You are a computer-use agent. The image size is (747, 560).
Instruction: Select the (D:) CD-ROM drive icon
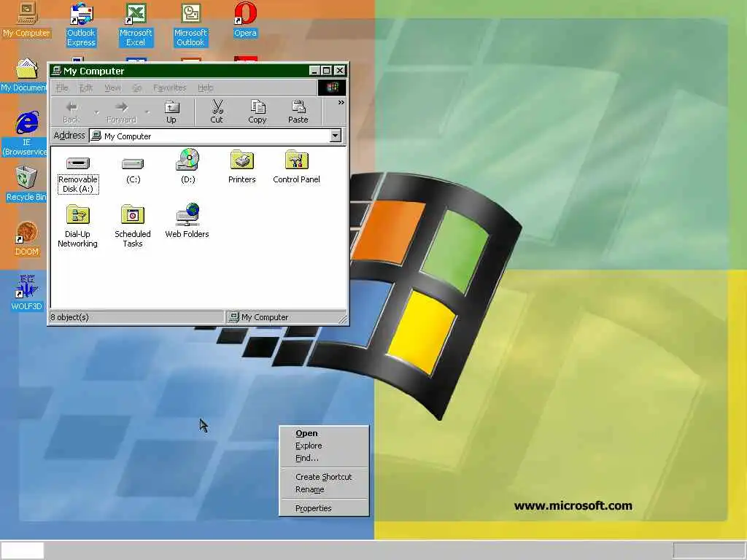pyautogui.click(x=187, y=166)
